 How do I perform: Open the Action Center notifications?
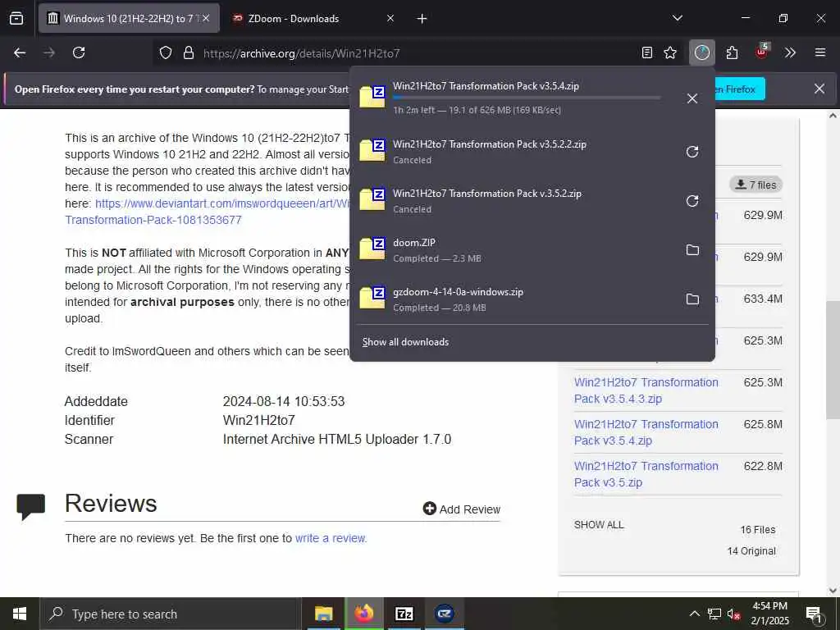click(x=814, y=614)
